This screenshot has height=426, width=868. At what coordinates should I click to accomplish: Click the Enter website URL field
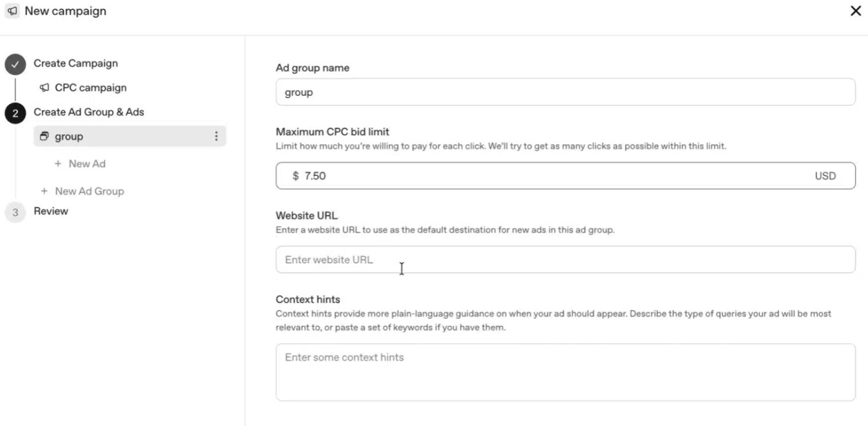566,259
